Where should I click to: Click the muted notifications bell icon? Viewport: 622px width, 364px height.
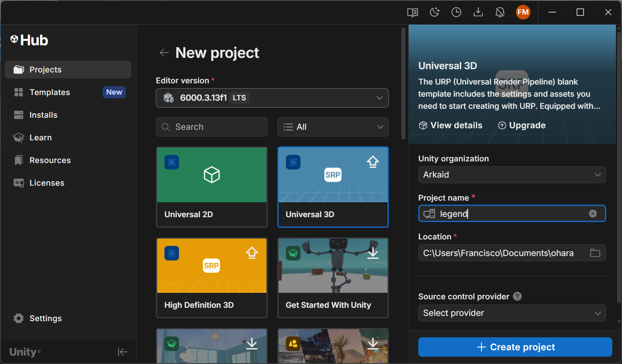[500, 13]
